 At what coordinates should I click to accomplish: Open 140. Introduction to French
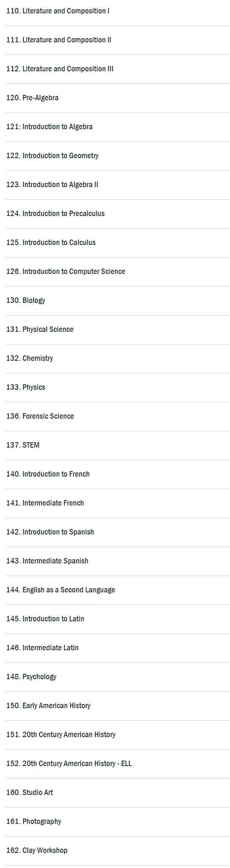(x=48, y=474)
